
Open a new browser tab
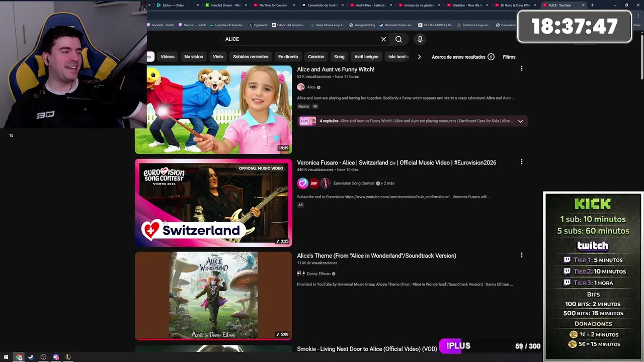(x=592, y=5)
